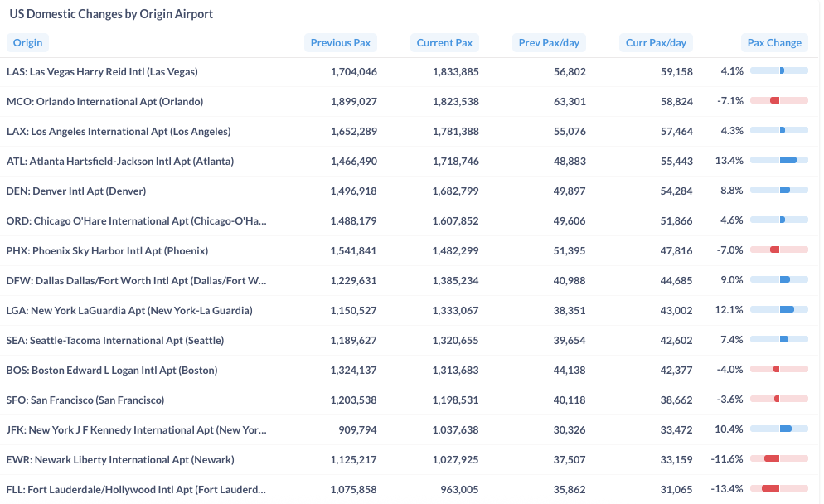Screen dimensions: 824x504
Task: Click curr pax/day value 31,065
Action: click(x=676, y=490)
